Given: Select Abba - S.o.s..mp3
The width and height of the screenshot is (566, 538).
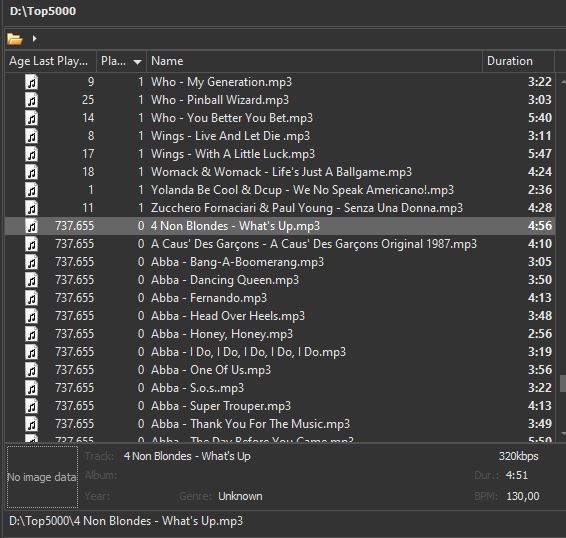Looking at the screenshot, I should pyautogui.click(x=197, y=388).
